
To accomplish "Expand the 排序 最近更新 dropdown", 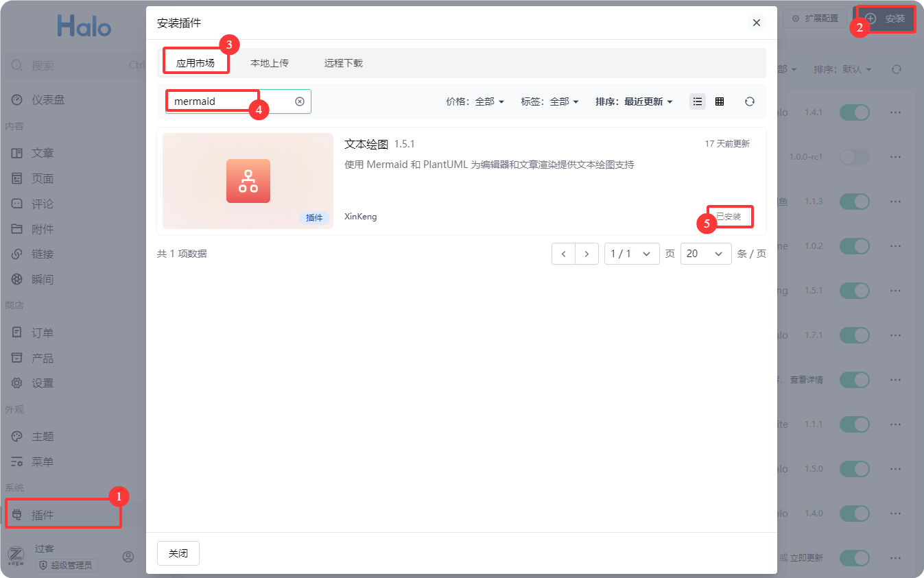I will 634,101.
